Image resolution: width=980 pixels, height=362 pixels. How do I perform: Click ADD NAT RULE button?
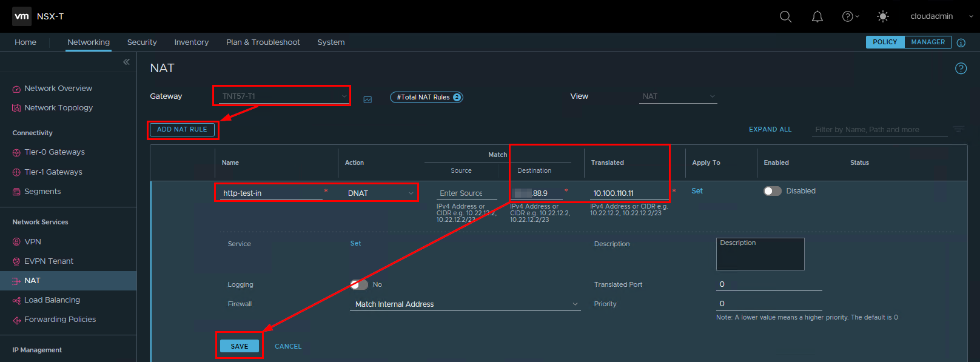(182, 129)
